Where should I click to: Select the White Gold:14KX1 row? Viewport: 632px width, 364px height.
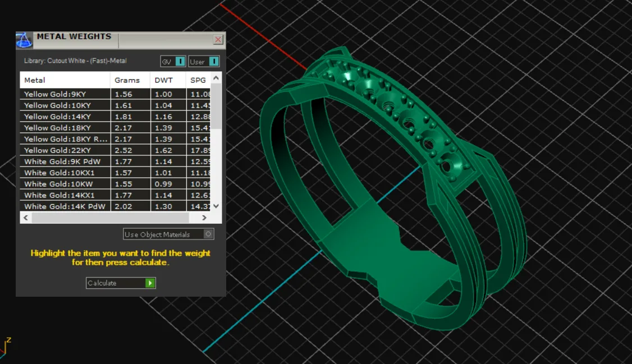(x=115, y=196)
